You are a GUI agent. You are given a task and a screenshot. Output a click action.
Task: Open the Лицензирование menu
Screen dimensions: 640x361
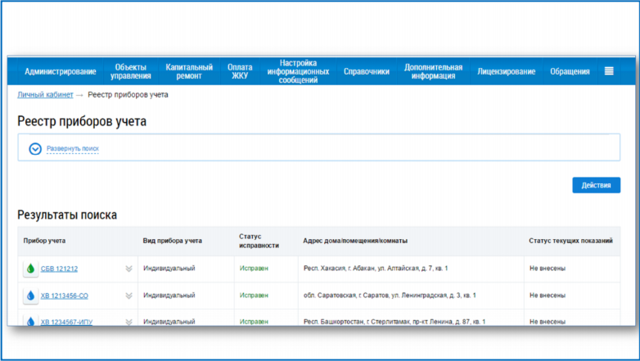coord(506,71)
